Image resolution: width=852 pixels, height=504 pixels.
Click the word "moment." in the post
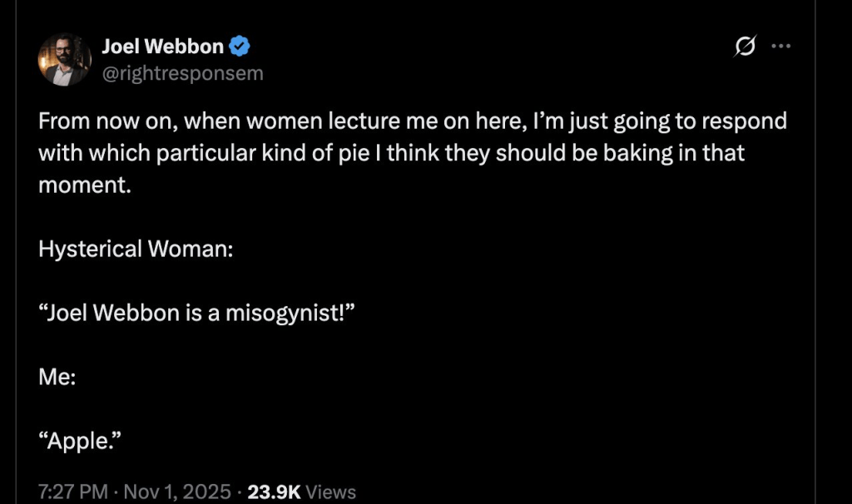click(85, 185)
